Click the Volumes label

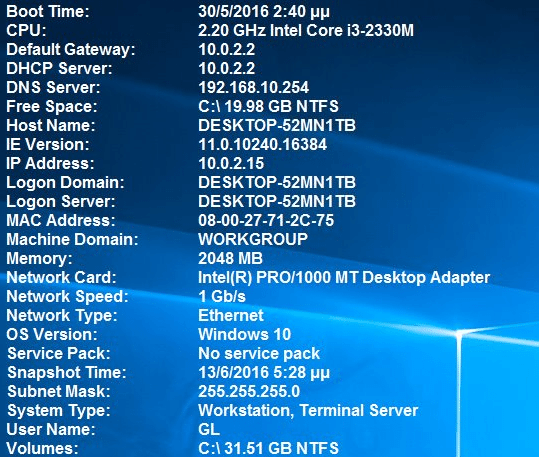tap(42, 448)
